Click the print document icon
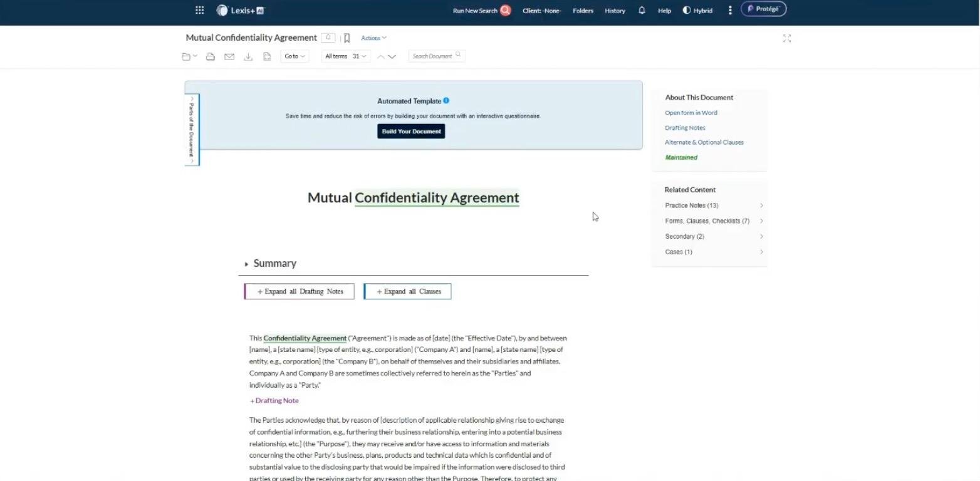This screenshot has height=481, width=980. pyautogui.click(x=211, y=56)
